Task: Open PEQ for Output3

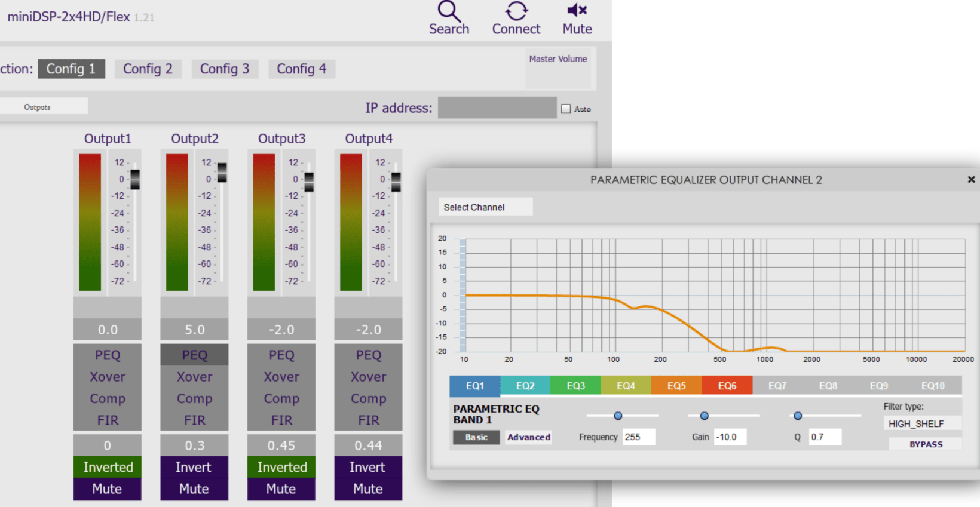Action: [281, 355]
